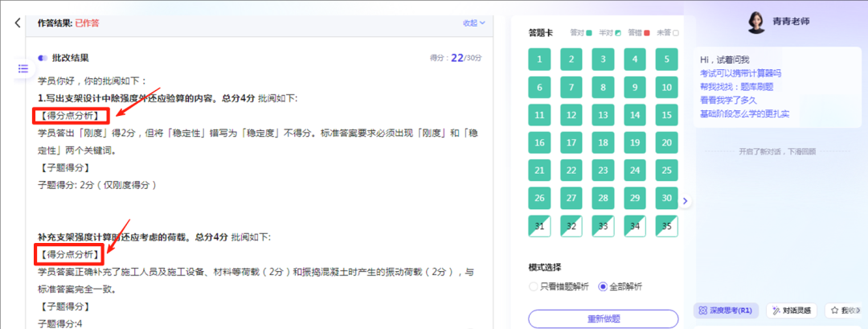Jump to question 10 tile
This screenshot has width=868, height=329.
click(x=666, y=87)
